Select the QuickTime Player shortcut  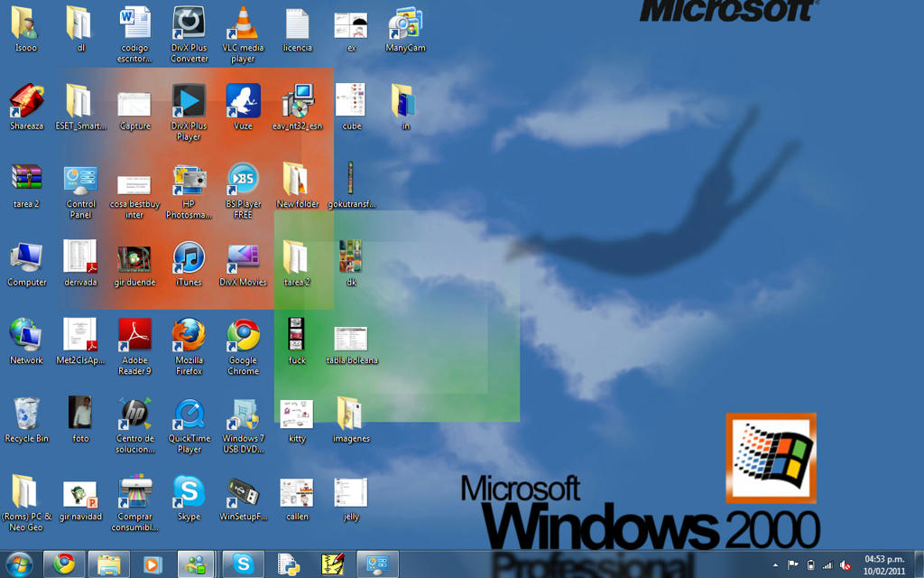tap(189, 415)
